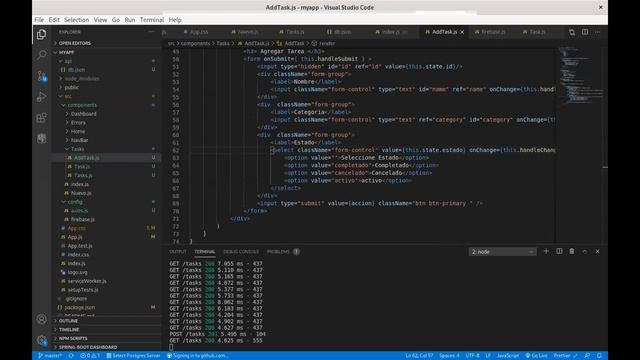Click synchronize changes icon in status bar
640x360 pixels.
point(71,356)
